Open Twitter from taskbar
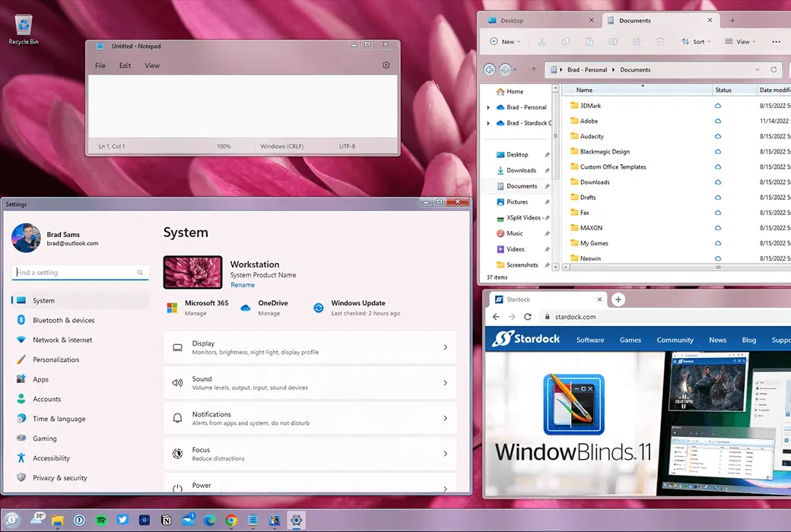Viewport: 791px width, 532px height. (x=122, y=520)
